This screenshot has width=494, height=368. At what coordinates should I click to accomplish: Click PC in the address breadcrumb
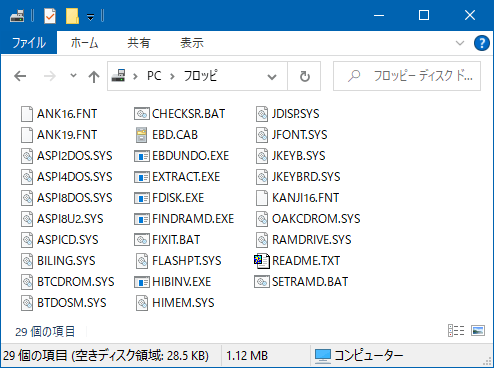(154, 76)
